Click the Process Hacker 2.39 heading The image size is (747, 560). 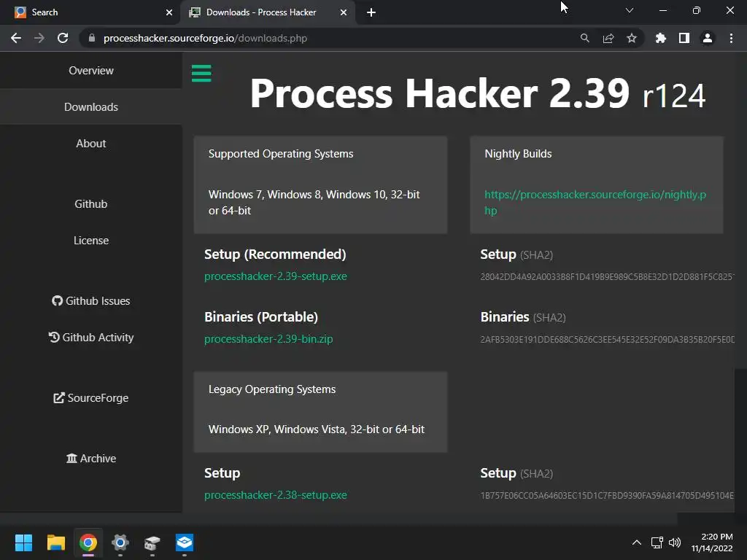477,93
